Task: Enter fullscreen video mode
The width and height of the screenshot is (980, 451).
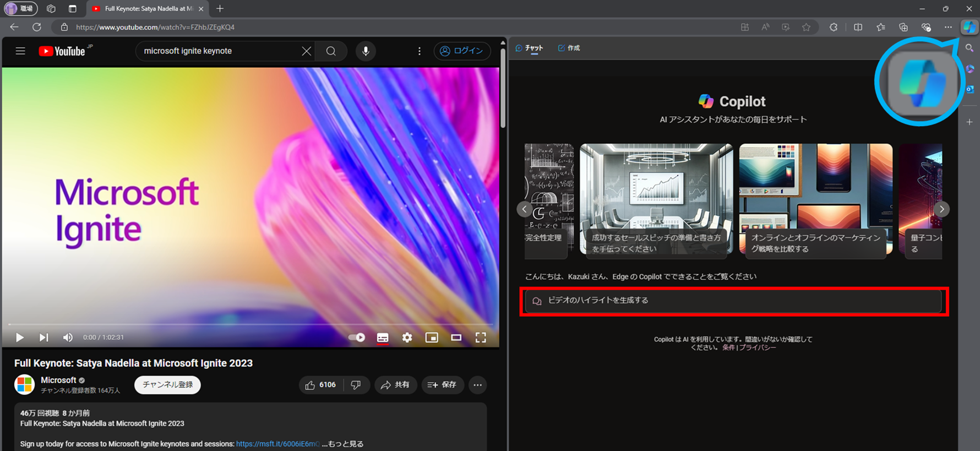Action: coord(481,338)
